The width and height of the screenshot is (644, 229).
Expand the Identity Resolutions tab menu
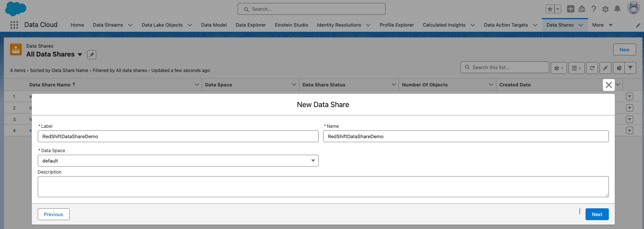368,25
